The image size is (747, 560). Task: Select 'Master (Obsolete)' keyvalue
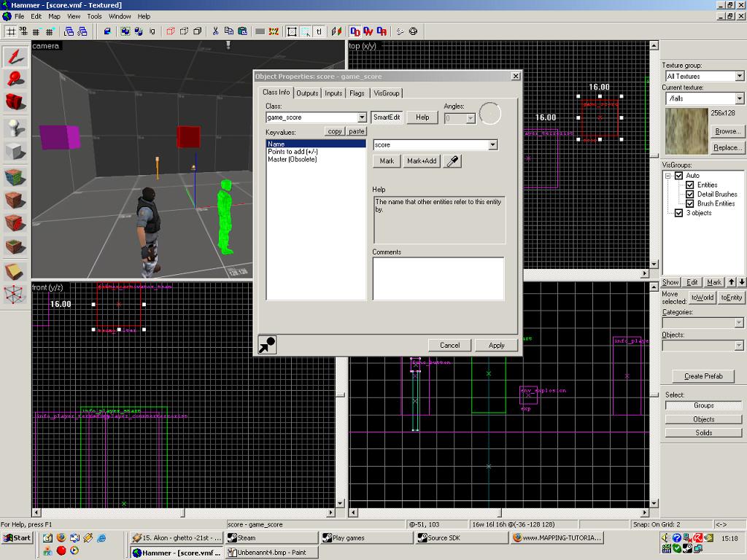coord(292,159)
